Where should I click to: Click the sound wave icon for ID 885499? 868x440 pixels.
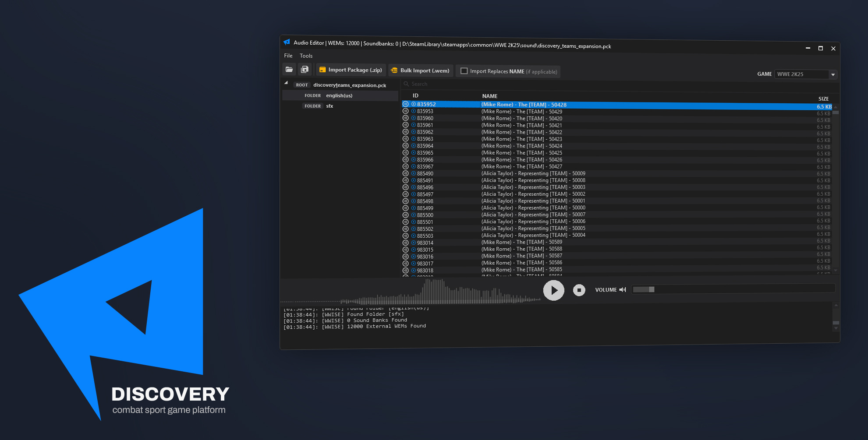pyautogui.click(x=405, y=208)
